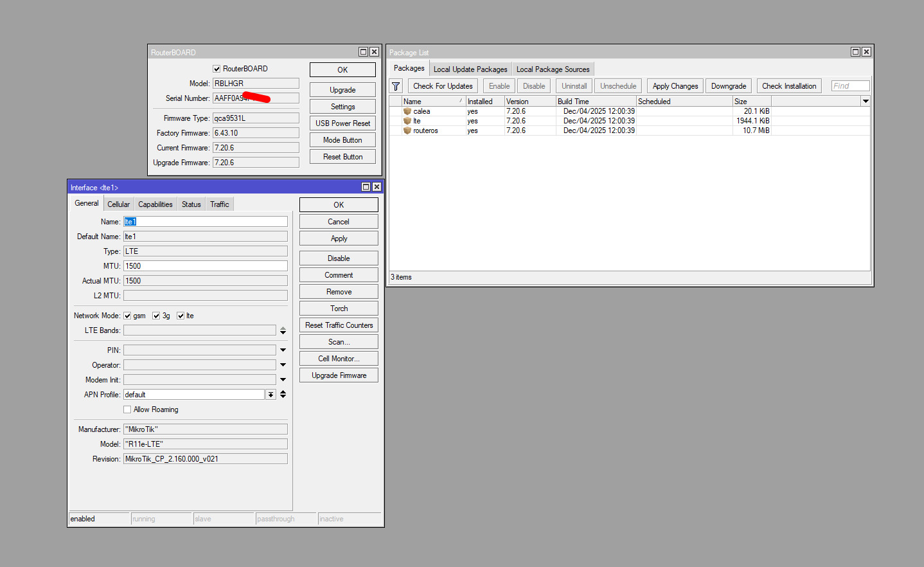Screen dimensions: 924x567
Task: Expand the LTE Bands up/down arrows
Action: pos(283,330)
